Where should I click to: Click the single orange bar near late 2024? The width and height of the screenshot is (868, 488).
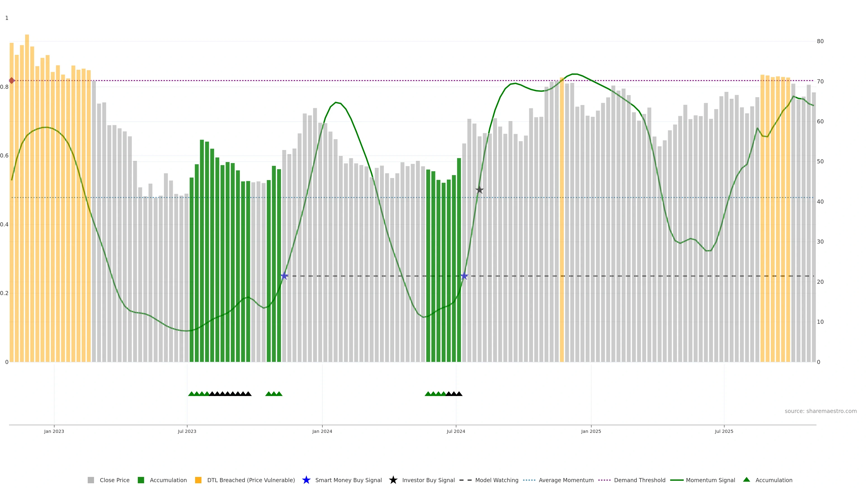[x=562, y=219]
